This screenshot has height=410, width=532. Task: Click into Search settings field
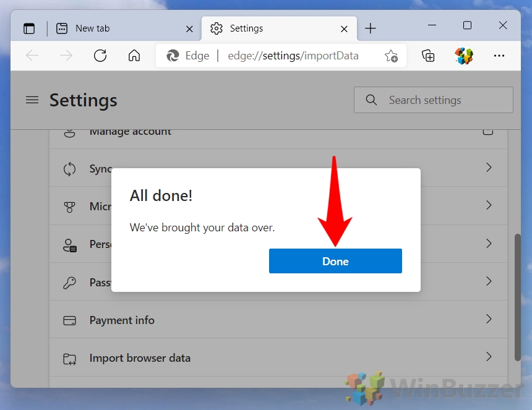tap(433, 100)
